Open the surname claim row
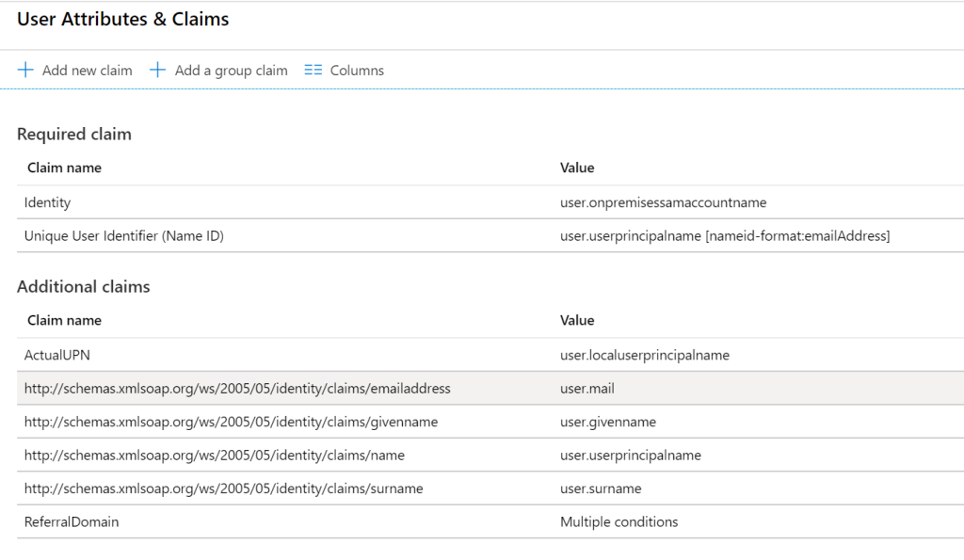 click(490, 488)
